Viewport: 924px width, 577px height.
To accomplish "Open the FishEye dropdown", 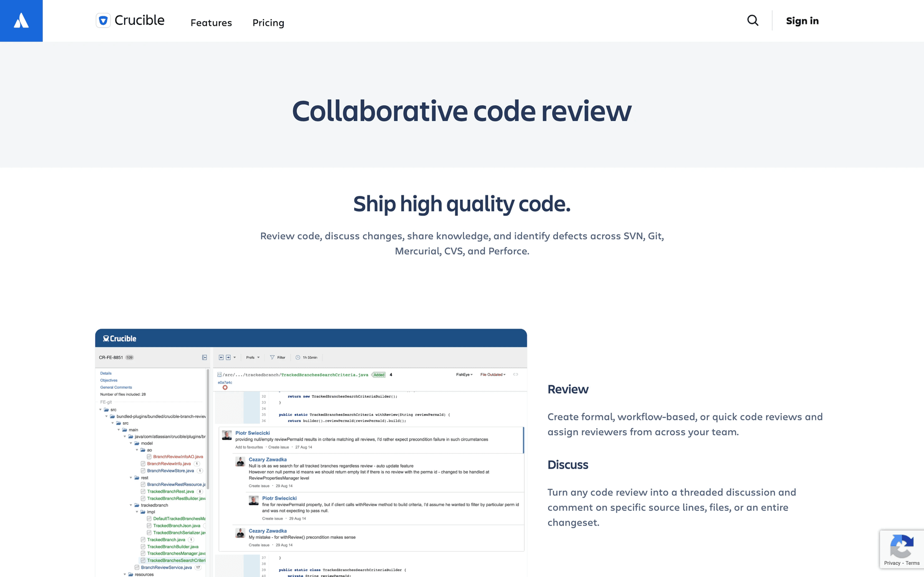I will (462, 374).
